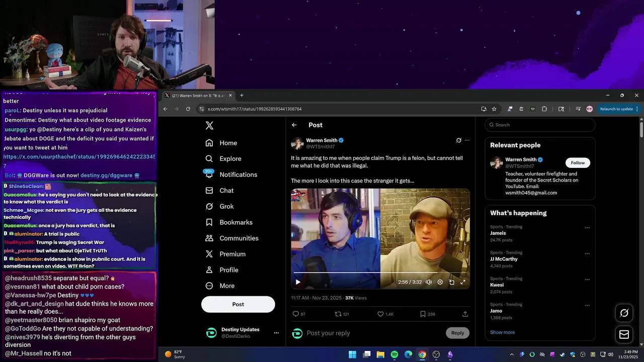The height and width of the screenshot is (362, 644).
Task: Open Destiny Updates account menu dots
Action: (x=276, y=333)
